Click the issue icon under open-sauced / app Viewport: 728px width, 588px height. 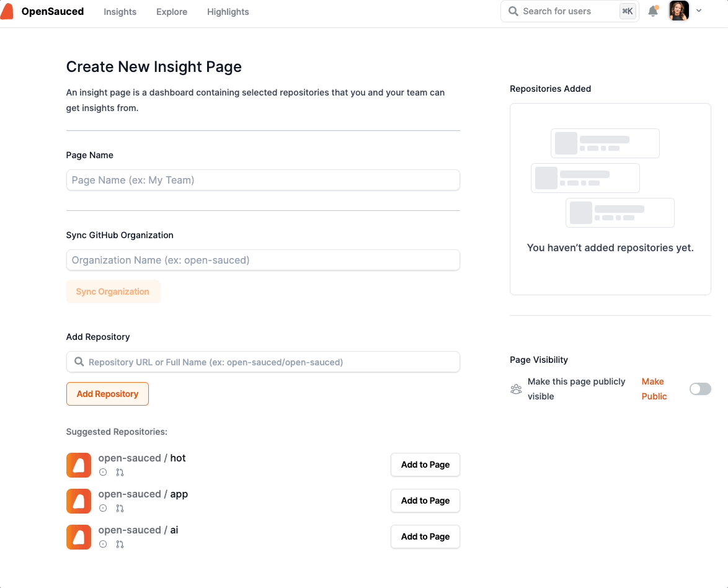point(103,508)
